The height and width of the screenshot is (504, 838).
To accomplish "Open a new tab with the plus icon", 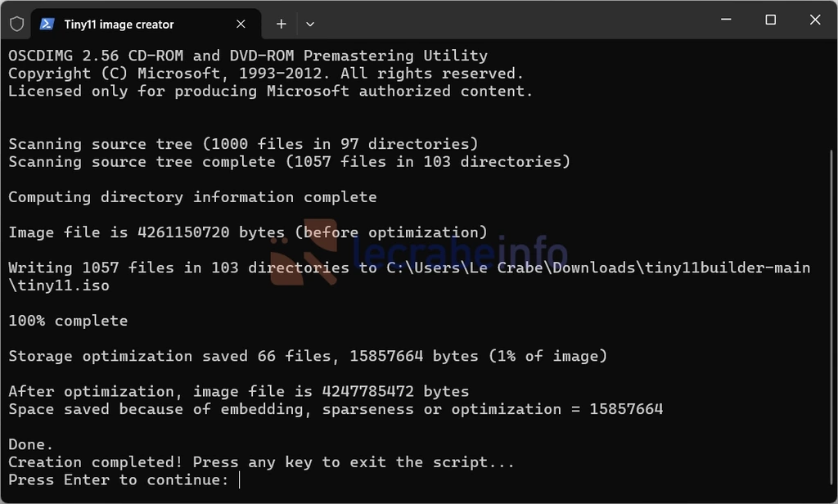I will click(282, 24).
